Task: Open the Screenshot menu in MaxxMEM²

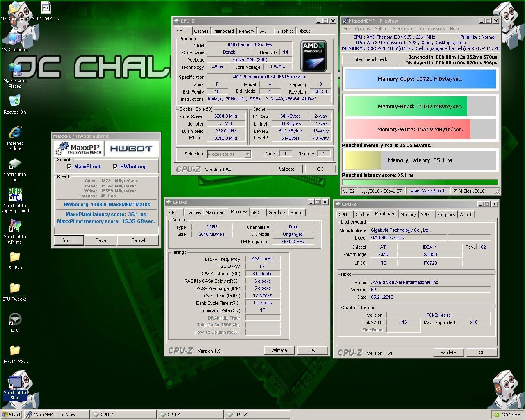Action: [404, 29]
